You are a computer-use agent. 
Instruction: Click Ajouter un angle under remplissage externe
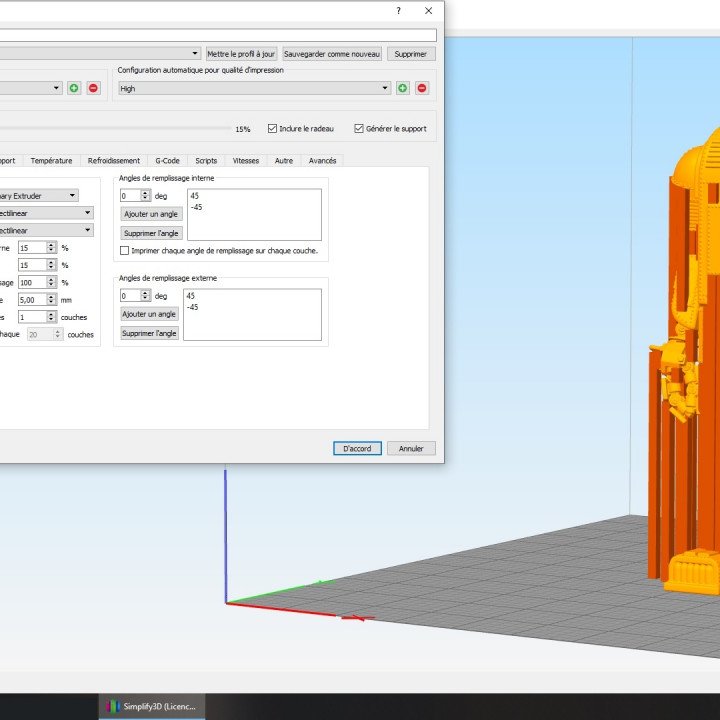pos(150,314)
